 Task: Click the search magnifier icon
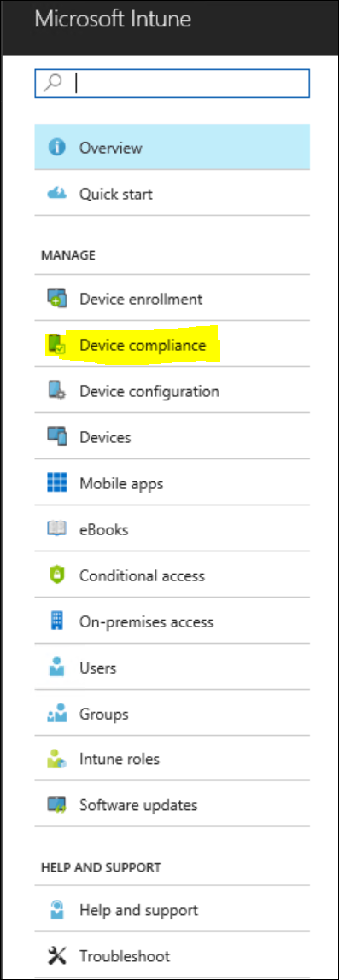point(55,83)
